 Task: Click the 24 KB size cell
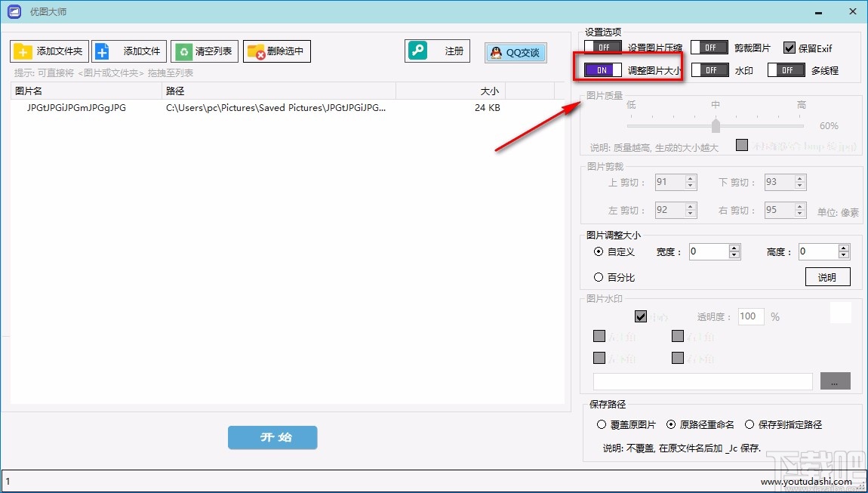coord(487,108)
